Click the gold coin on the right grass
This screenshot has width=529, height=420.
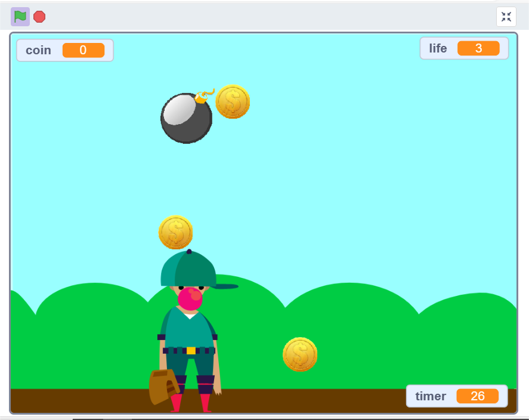click(300, 354)
